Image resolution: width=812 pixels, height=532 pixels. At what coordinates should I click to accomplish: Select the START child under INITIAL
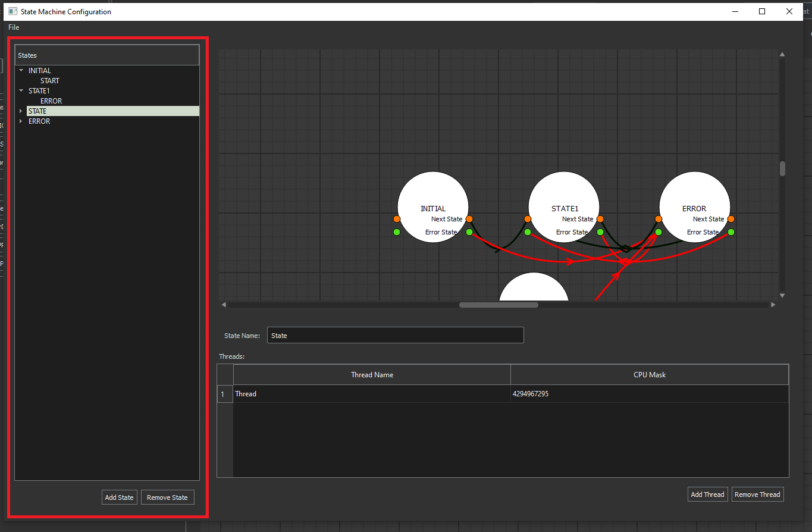[x=50, y=81]
